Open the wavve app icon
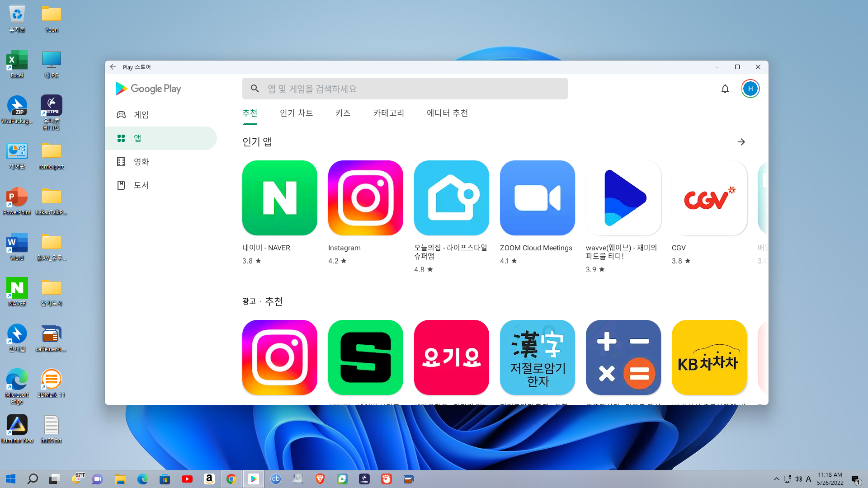This screenshot has width=868, height=488. (x=623, y=198)
